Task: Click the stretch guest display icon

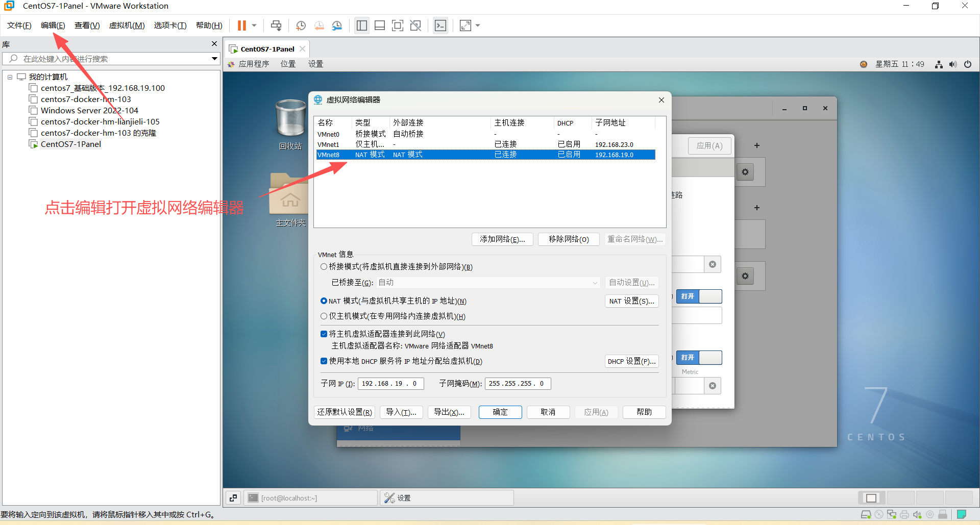Action: [x=465, y=26]
